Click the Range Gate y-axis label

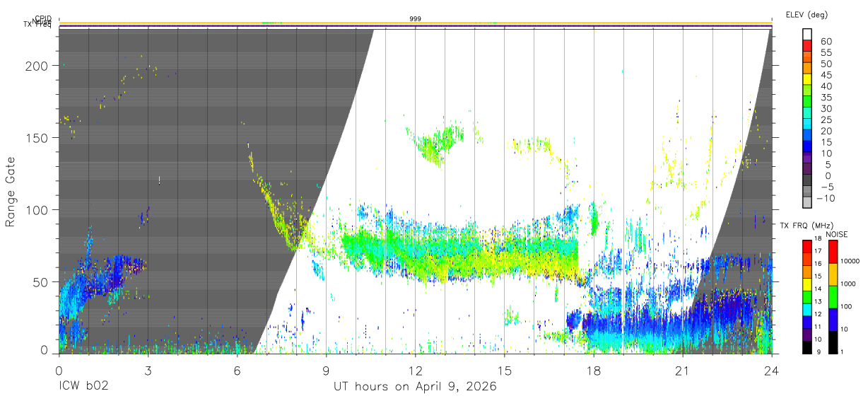[11, 192]
